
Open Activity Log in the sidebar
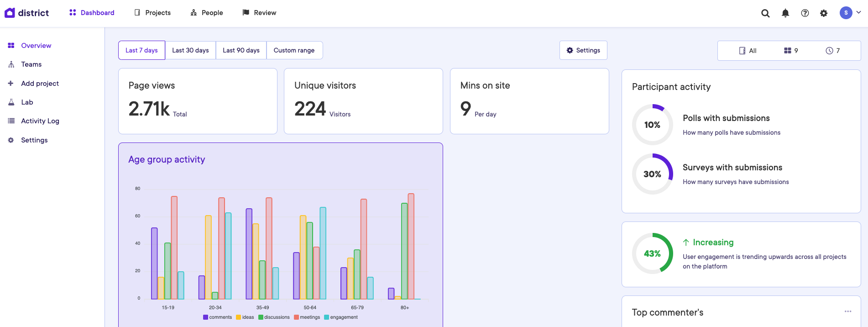coord(40,121)
